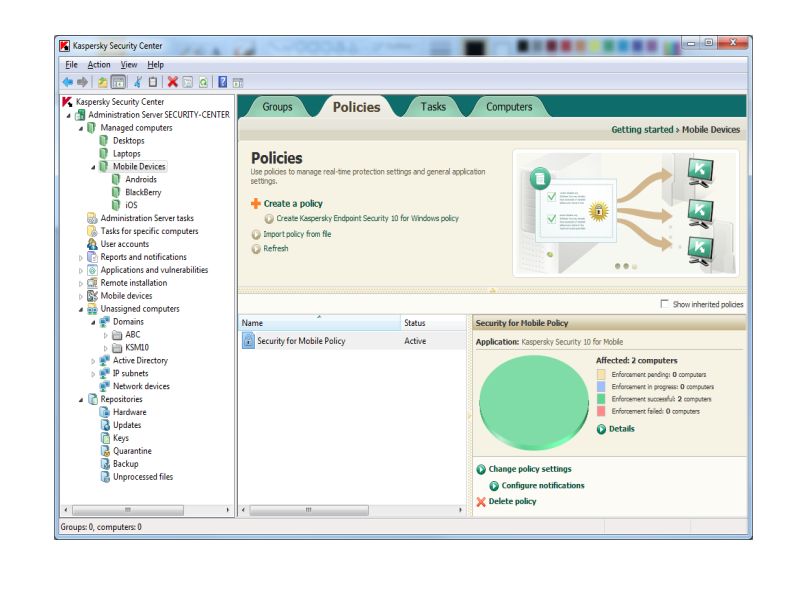Go back using the blue Back arrow

coord(67,82)
